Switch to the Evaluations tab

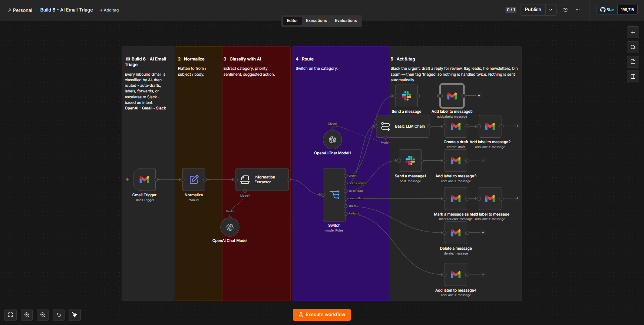pos(346,21)
